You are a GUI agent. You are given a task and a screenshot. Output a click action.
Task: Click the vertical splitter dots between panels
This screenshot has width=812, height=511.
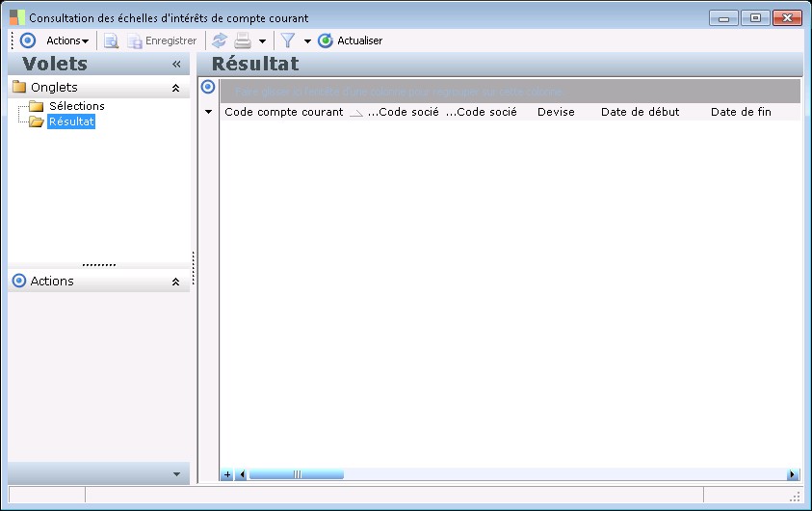[194, 268]
